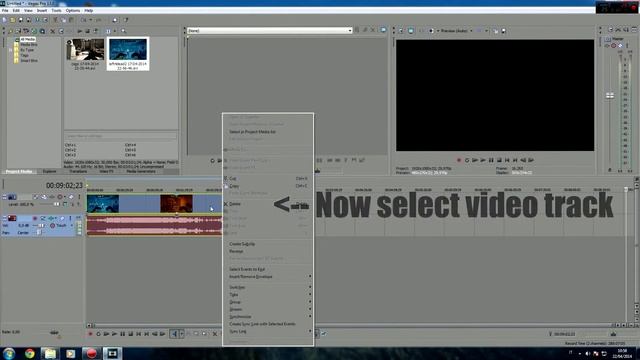
Task: Click the Remove selected media X icon
Action: (x=52, y=31)
